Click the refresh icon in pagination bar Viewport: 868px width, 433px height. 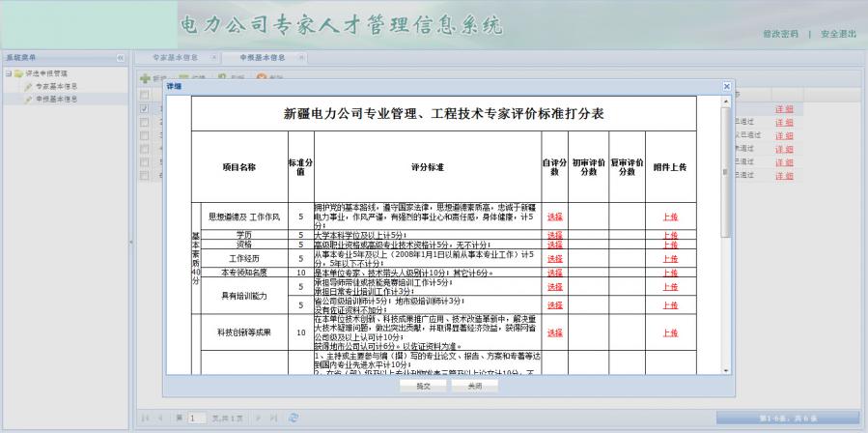click(x=294, y=418)
